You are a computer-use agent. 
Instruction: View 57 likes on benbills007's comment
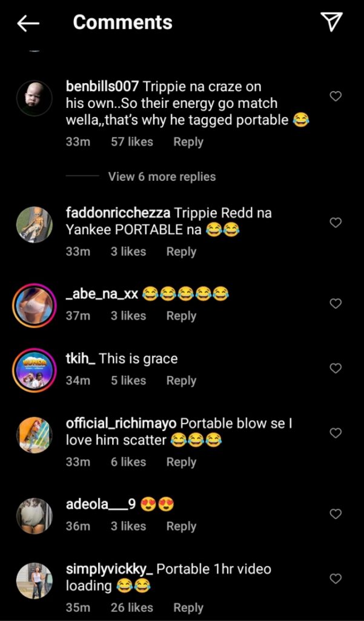(132, 142)
